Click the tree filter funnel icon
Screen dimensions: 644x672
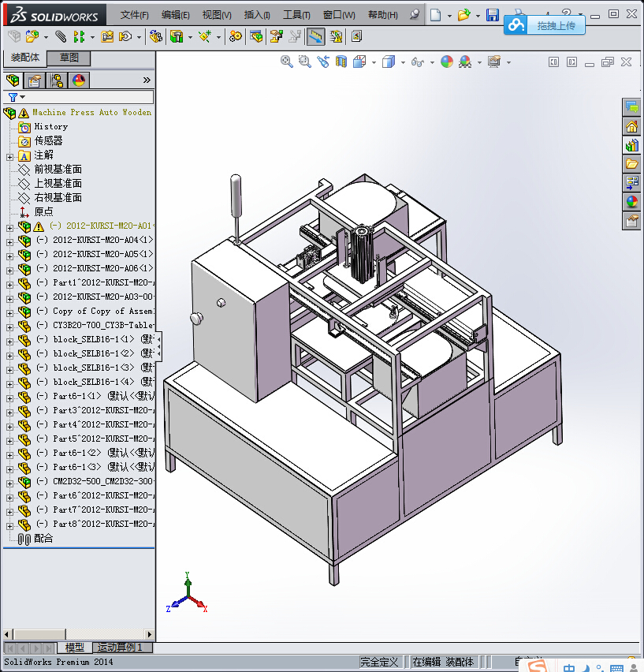13,97
